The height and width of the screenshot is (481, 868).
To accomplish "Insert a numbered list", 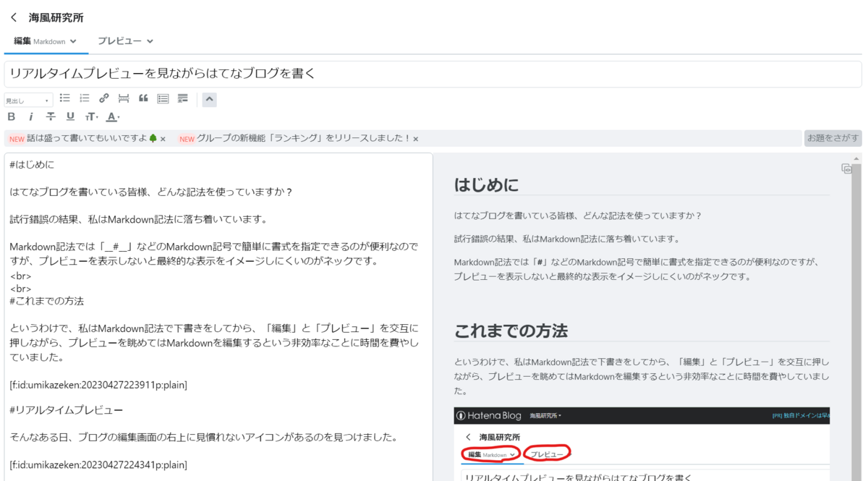I will click(x=85, y=98).
